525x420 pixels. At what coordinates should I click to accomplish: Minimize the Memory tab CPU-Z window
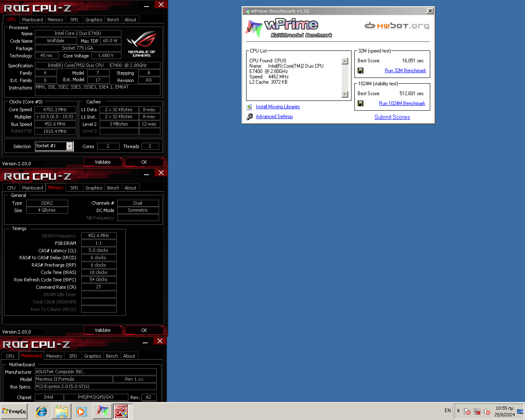(146, 174)
